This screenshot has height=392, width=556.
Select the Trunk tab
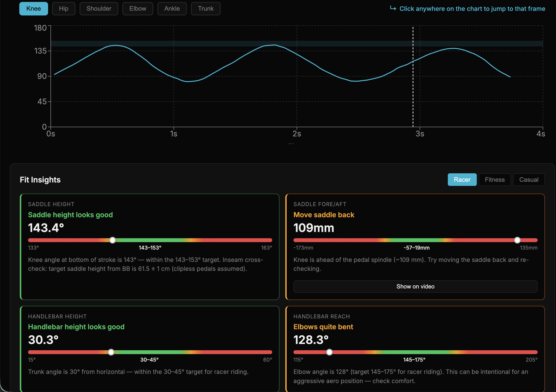(206, 9)
